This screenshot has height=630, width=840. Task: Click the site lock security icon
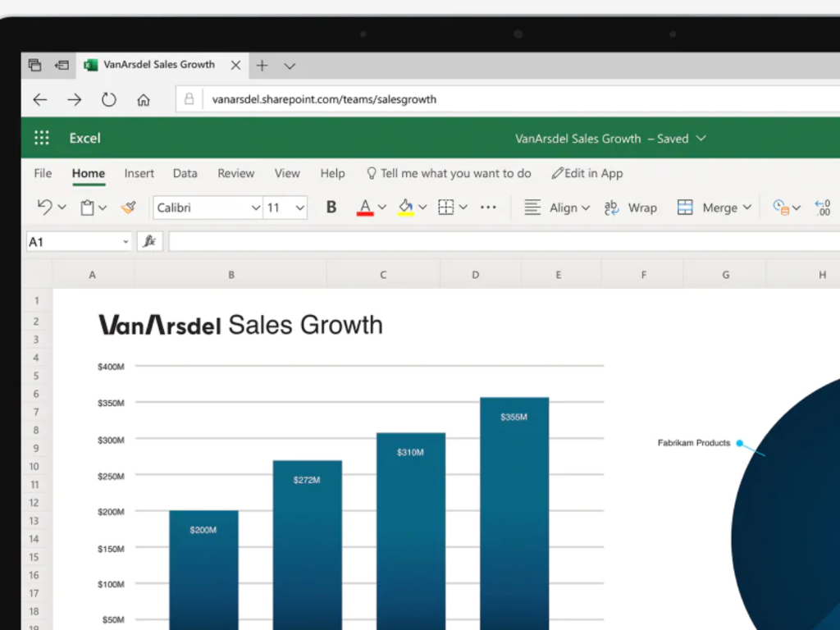coord(189,99)
